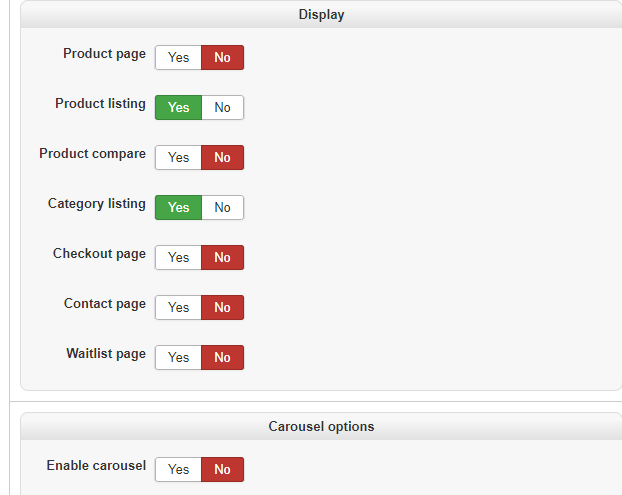The width and height of the screenshot is (622, 495).
Task: Select No for Waitlist page
Action: 222,358
